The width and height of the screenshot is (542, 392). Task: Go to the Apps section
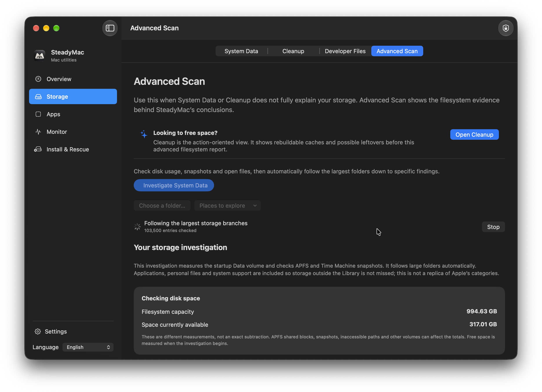pos(73,114)
